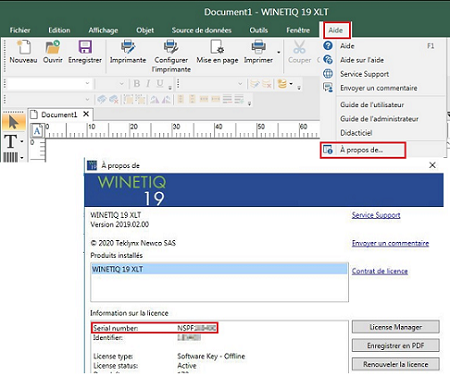Screen dimensions: 450x375
Task: Open overflow arrow after Underline button
Action: [x=170, y=88]
